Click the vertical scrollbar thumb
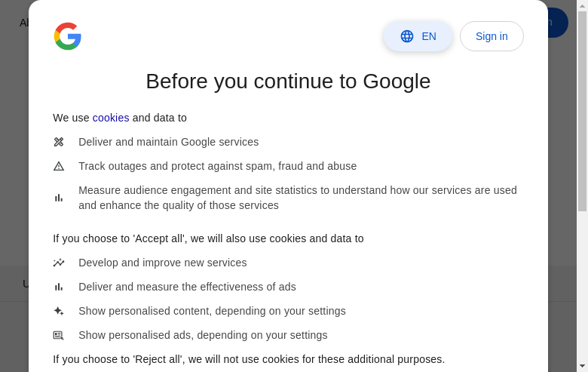Screen dimensions: 588x372 (582, 111)
